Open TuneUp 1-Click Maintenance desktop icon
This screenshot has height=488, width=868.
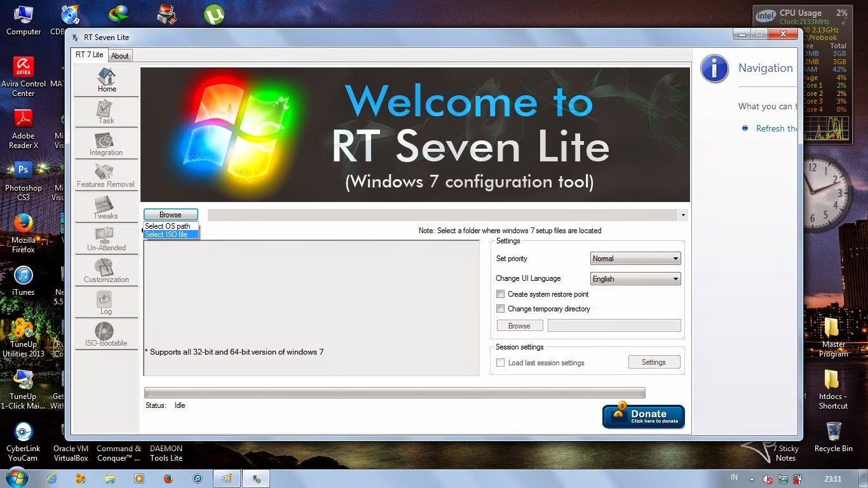[24, 390]
